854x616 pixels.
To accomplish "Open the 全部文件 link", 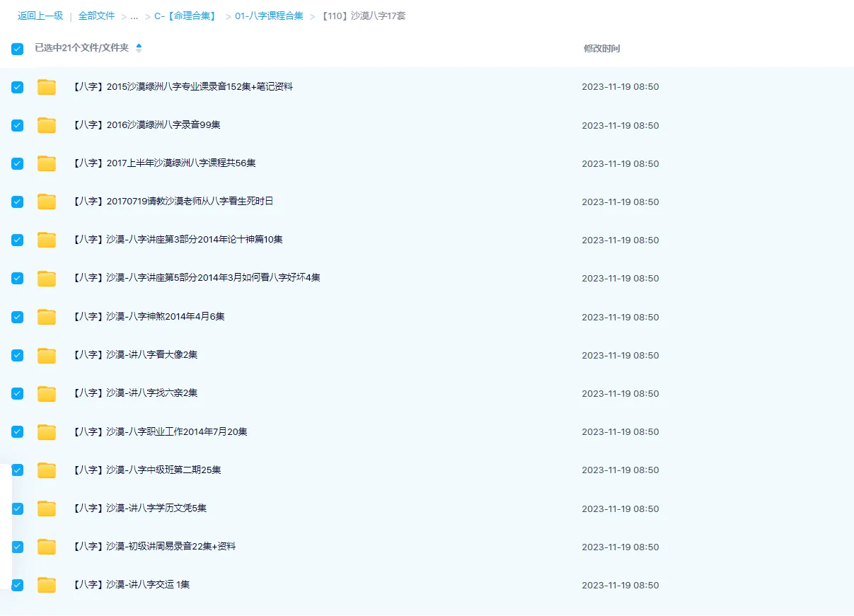I will pos(96,16).
